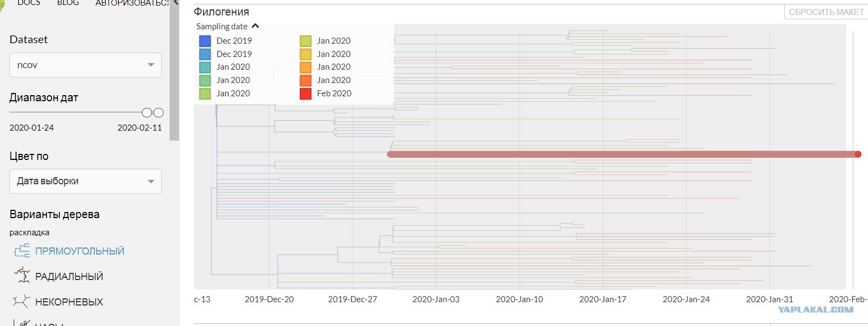Click the раскладка layout label

[29, 232]
